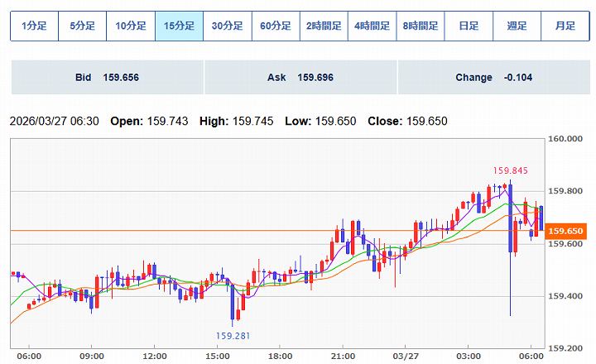The image size is (596, 364).
Task: Switch to the 1分足 timeframe tab
Action: 35,26
